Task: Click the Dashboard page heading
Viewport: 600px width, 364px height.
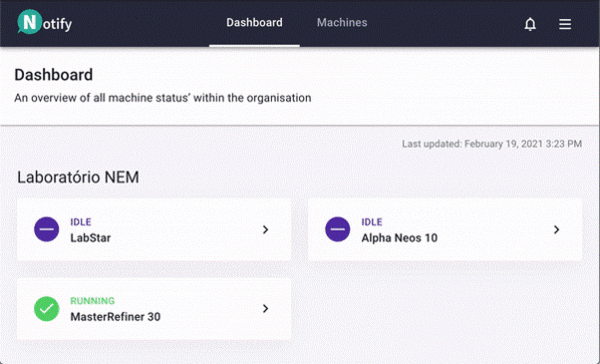Action: coord(54,75)
